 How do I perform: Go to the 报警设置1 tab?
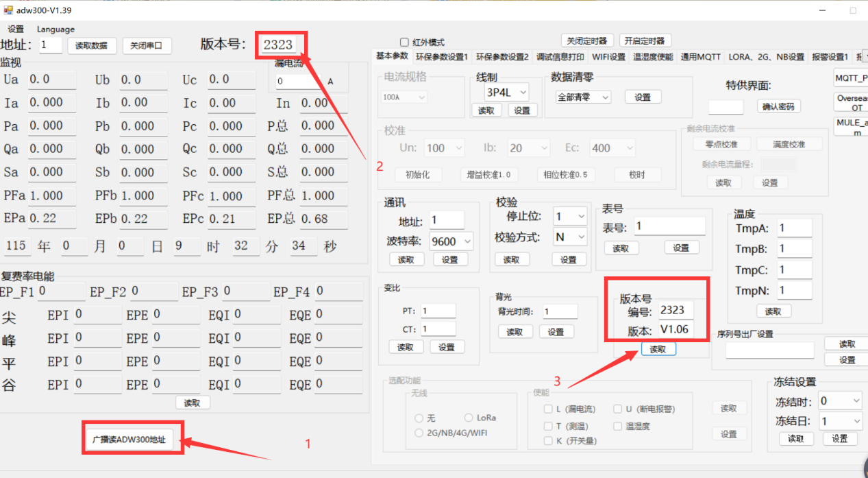pos(830,57)
